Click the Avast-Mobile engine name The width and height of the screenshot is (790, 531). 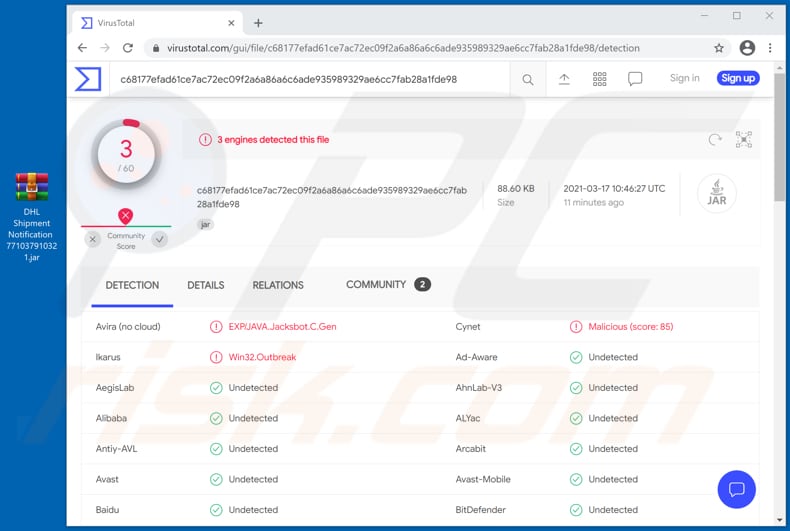point(483,479)
